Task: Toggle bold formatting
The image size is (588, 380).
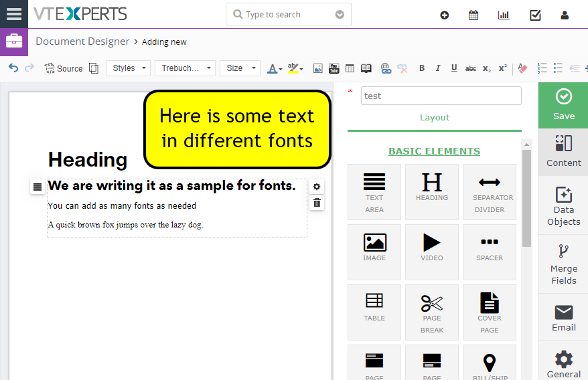Action: click(422, 68)
